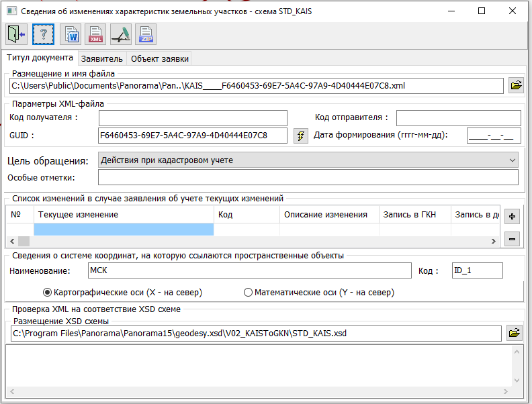Select Математические оси radio button
The width and height of the screenshot is (532, 404).
248,293
